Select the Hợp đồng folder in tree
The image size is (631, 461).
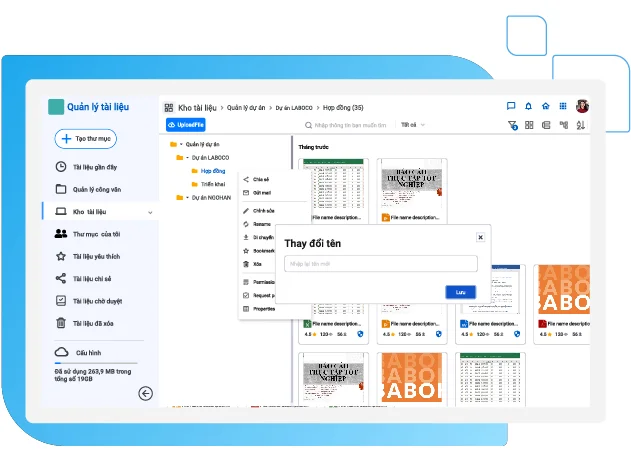(x=213, y=171)
